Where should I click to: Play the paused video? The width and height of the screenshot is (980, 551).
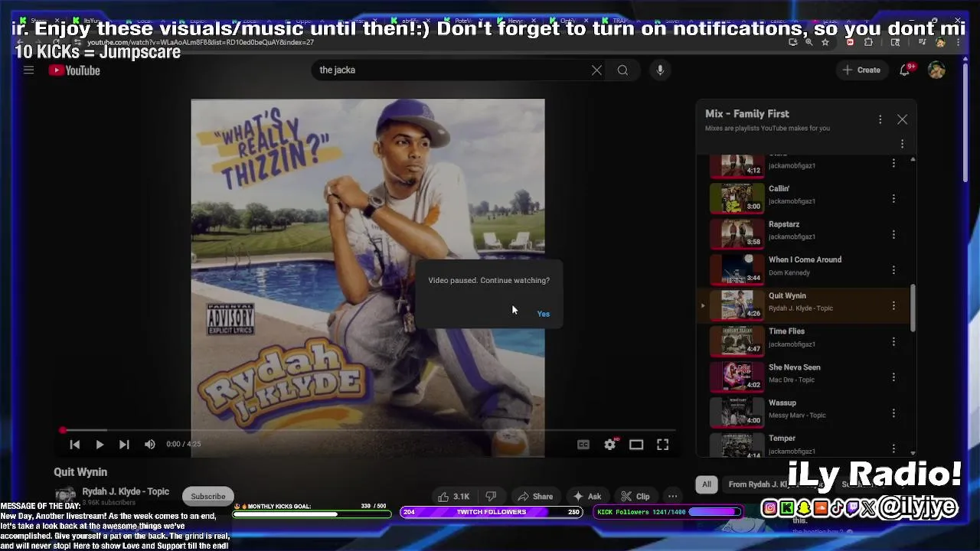tap(100, 444)
